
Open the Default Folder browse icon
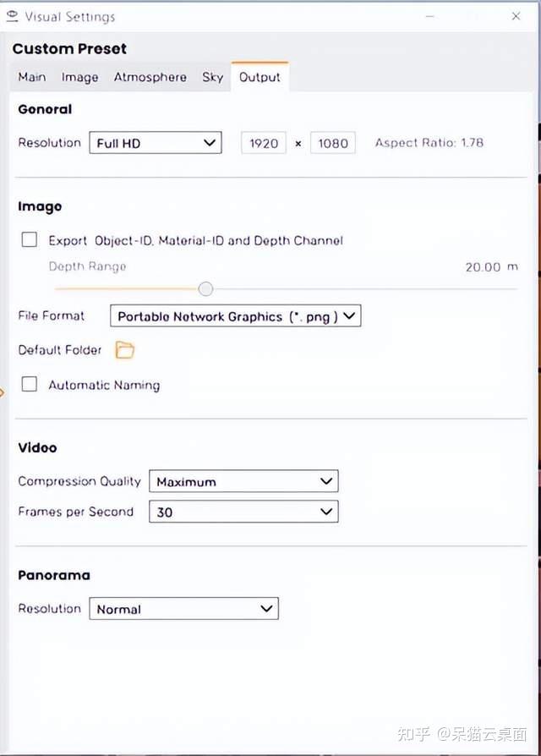tap(124, 349)
